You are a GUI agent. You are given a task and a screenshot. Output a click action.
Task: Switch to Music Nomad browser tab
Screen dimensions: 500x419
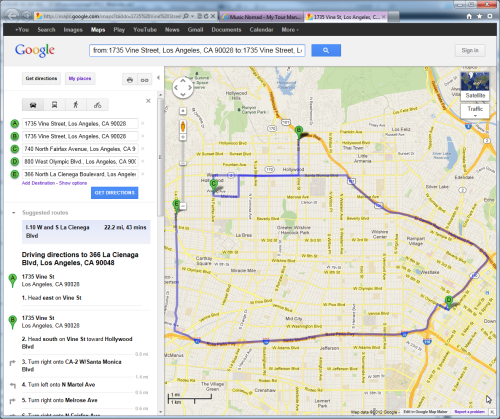point(262,17)
